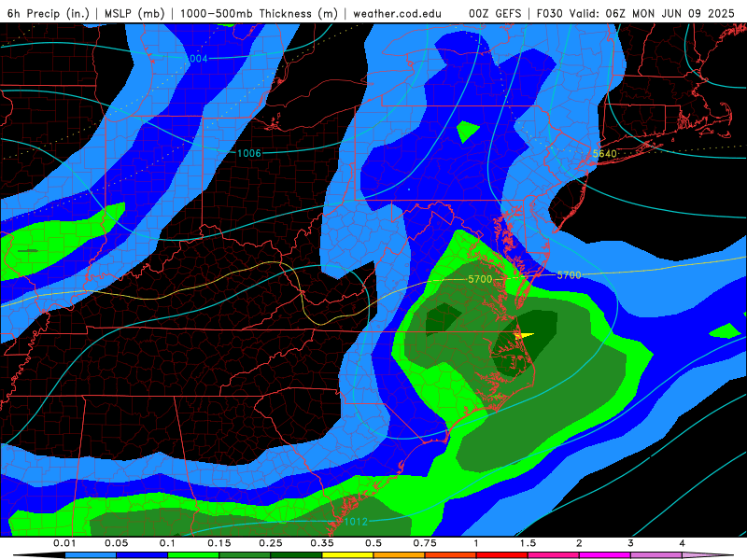The height and width of the screenshot is (560, 747).
Task: Click the legend value 2
Action: [x=579, y=543]
